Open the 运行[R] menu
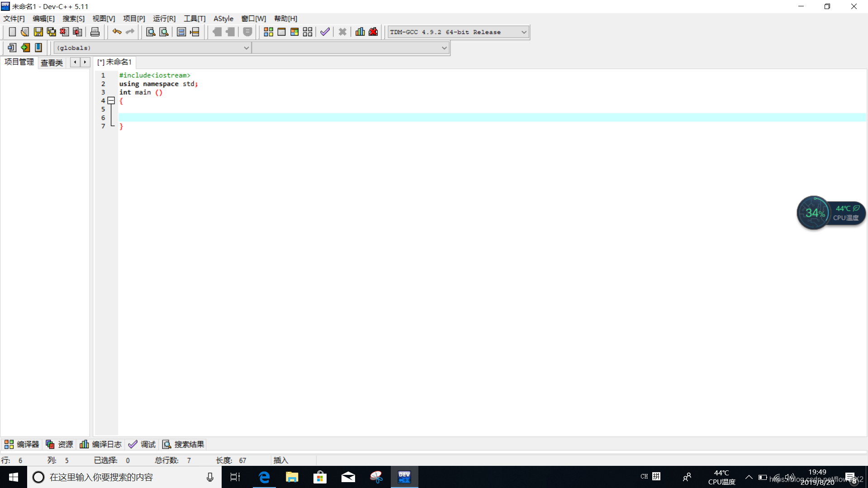868x488 pixels. (164, 19)
